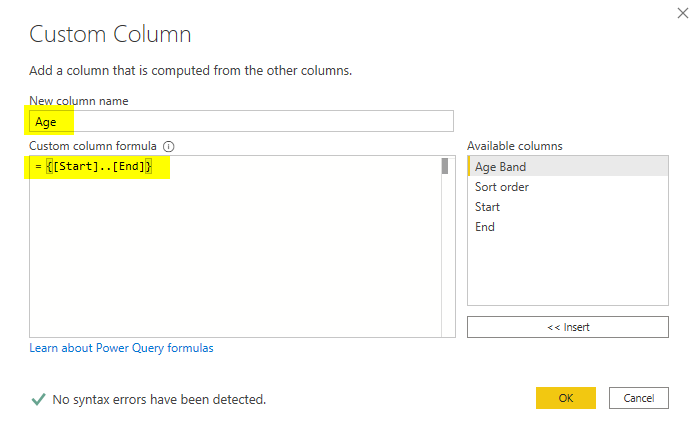This screenshot has height=438, width=699.
Task: Click the Custom Column dialog title
Action: (x=110, y=34)
